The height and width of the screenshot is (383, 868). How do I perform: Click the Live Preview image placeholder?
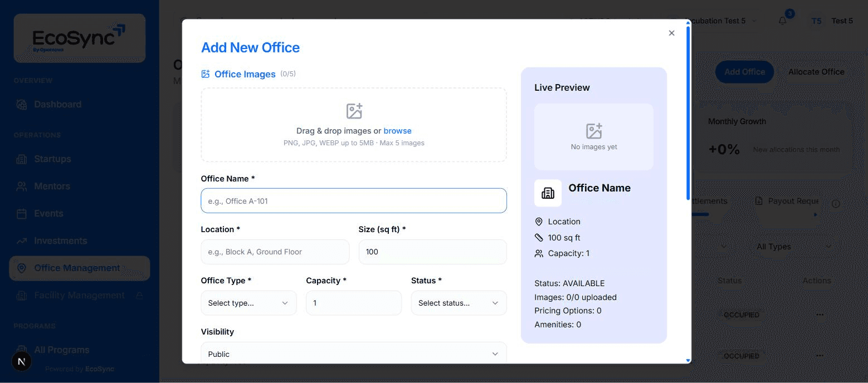pos(594,136)
